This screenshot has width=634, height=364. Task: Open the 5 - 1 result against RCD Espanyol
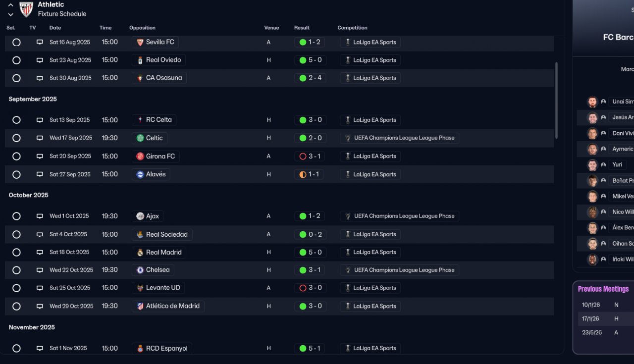click(x=311, y=349)
